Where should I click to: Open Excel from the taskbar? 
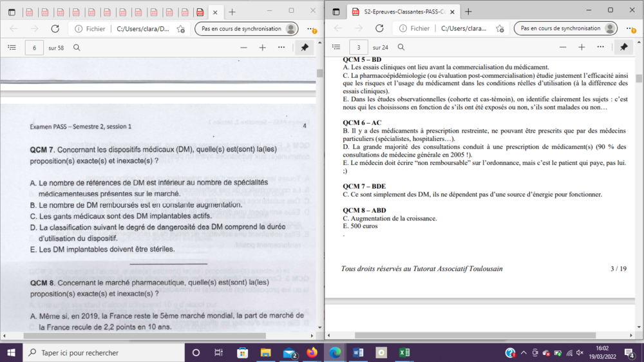(404, 353)
